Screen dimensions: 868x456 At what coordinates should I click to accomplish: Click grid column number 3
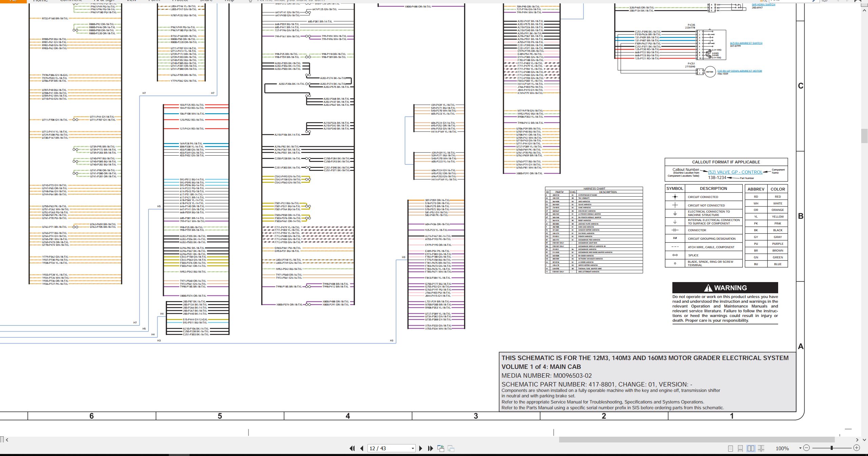[x=476, y=416]
